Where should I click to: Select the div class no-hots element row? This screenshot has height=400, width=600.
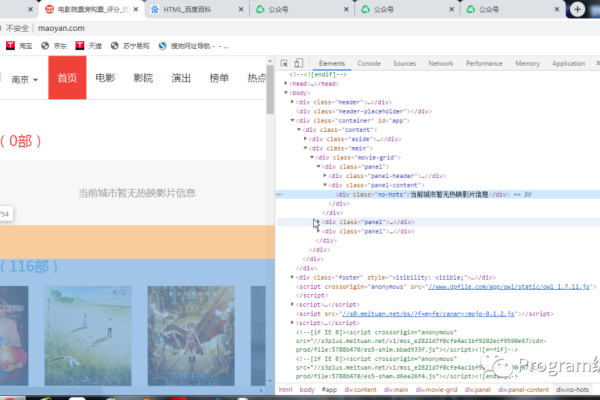438,194
